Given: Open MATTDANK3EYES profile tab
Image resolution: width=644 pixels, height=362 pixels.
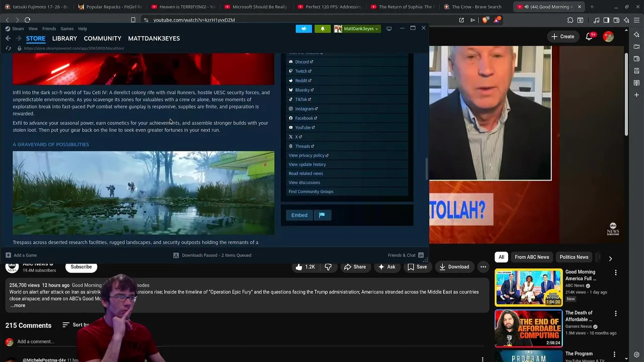Looking at the screenshot, I should tap(154, 38).
